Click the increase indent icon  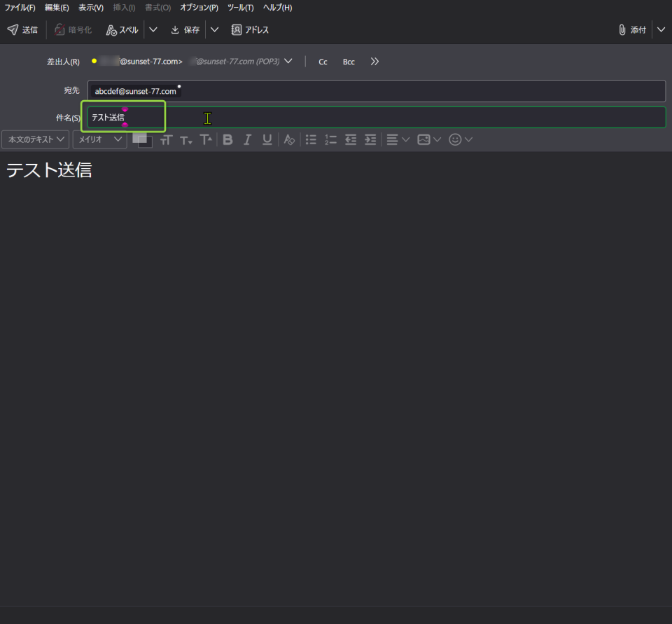tap(370, 139)
